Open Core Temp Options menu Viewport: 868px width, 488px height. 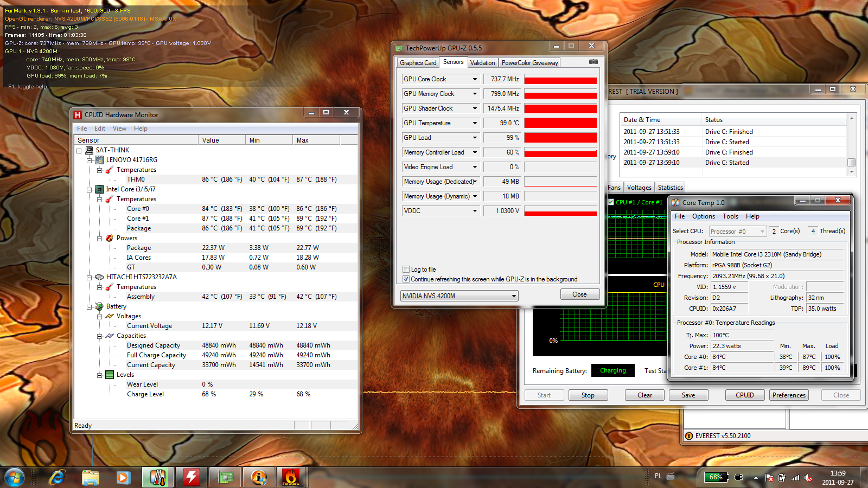(704, 216)
